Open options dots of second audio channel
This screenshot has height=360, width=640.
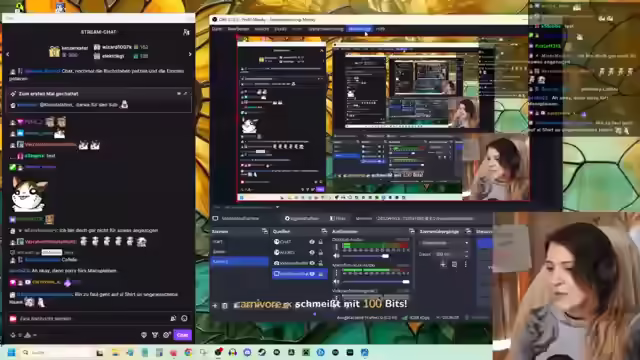[x=336, y=273]
